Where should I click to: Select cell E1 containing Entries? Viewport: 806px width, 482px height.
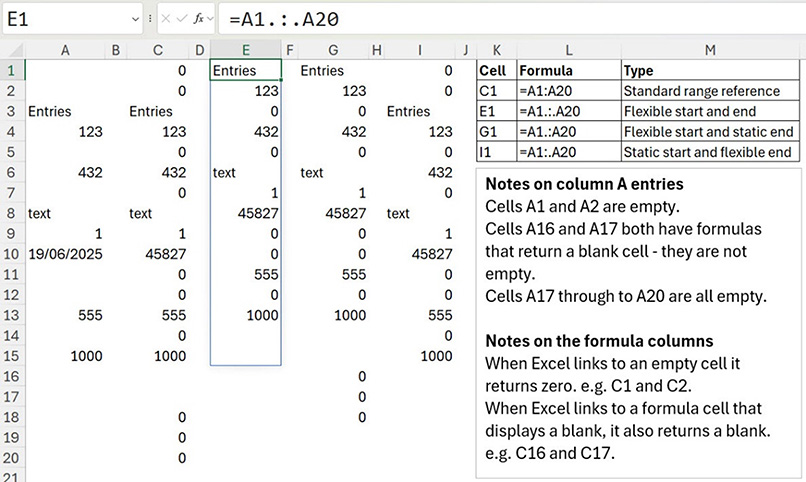click(245, 71)
